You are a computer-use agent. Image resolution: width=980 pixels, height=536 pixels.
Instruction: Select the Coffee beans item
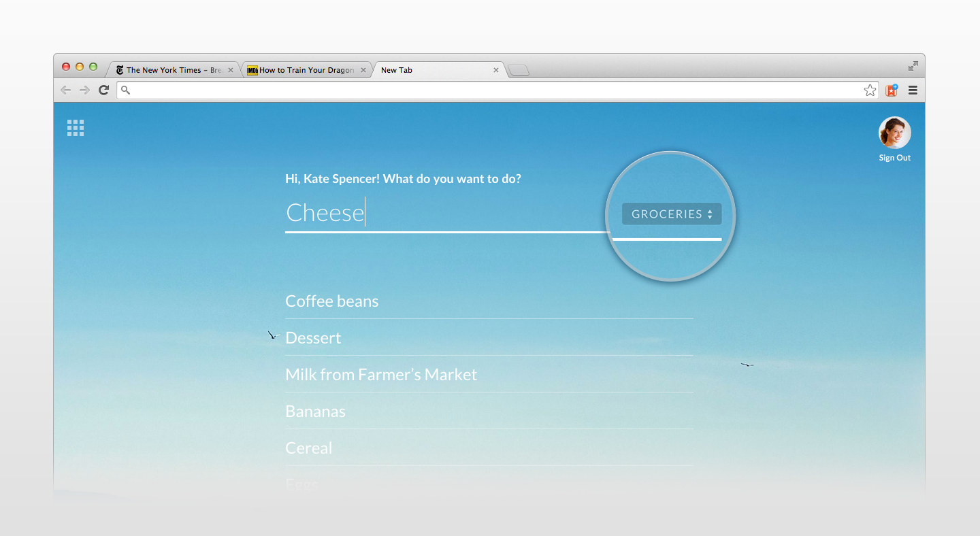tap(489, 301)
